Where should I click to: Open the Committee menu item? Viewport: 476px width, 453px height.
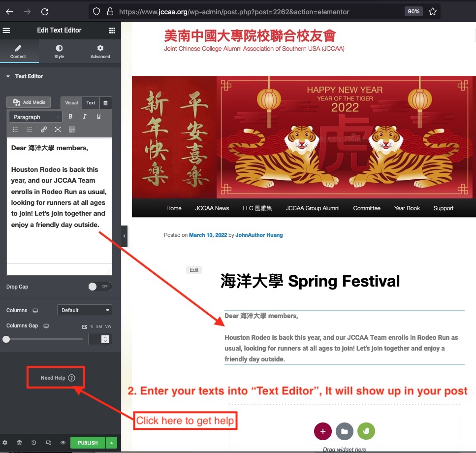click(366, 208)
